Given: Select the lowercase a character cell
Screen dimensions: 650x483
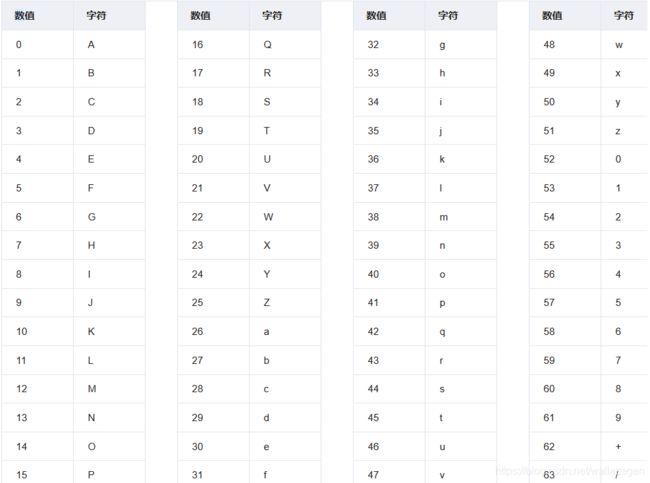Looking at the screenshot, I should (285, 332).
